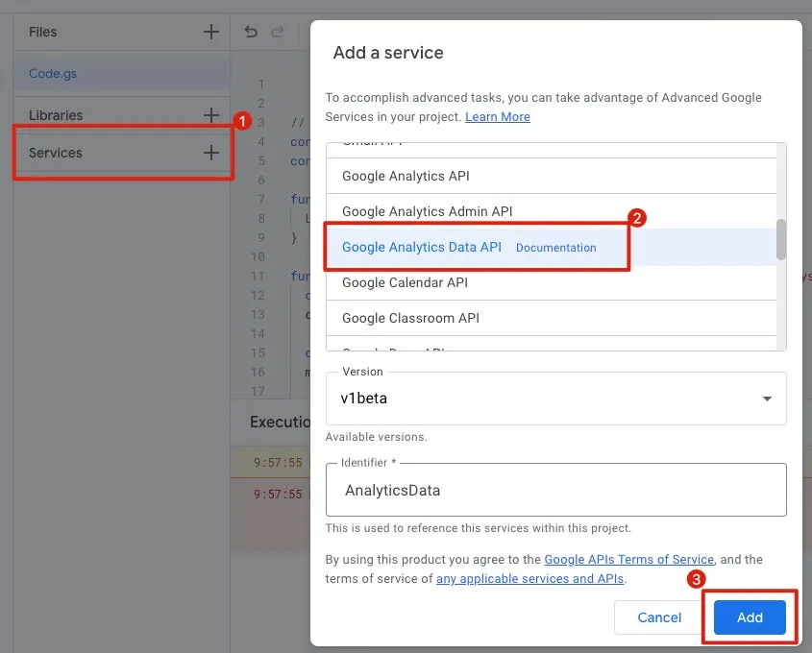Choose Google Analytics Admin API
This screenshot has height=653, width=812.
[427, 211]
